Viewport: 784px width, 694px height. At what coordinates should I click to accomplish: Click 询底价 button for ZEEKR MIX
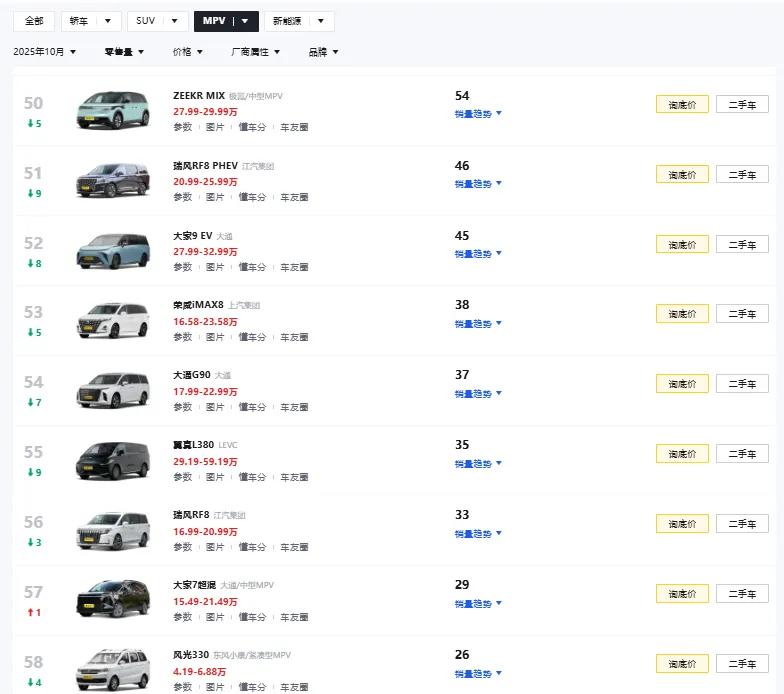682,104
